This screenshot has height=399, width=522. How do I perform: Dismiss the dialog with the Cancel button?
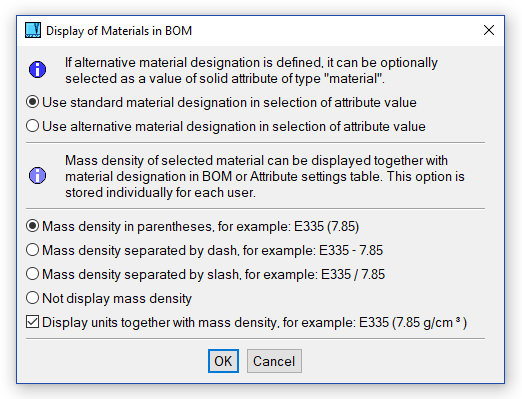pos(274,361)
